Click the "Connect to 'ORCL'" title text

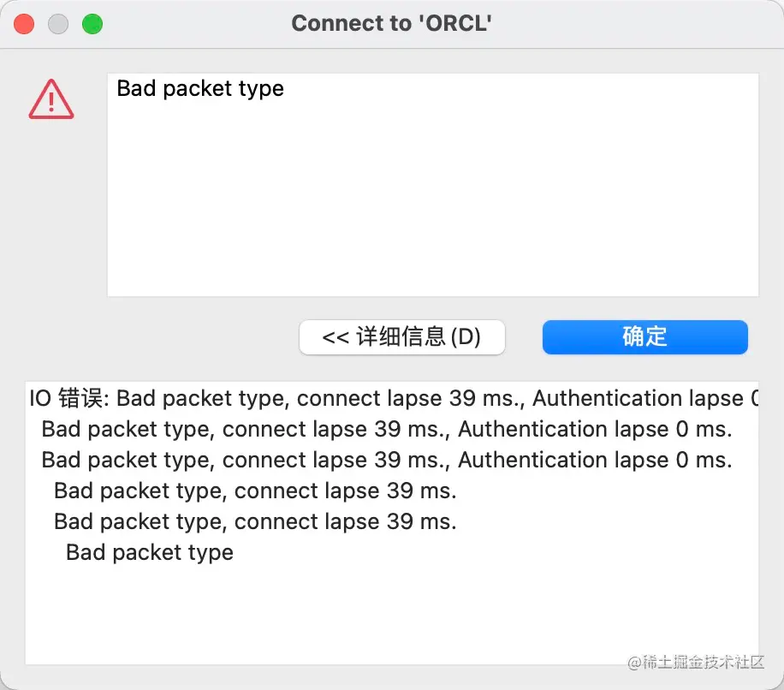[391, 23]
